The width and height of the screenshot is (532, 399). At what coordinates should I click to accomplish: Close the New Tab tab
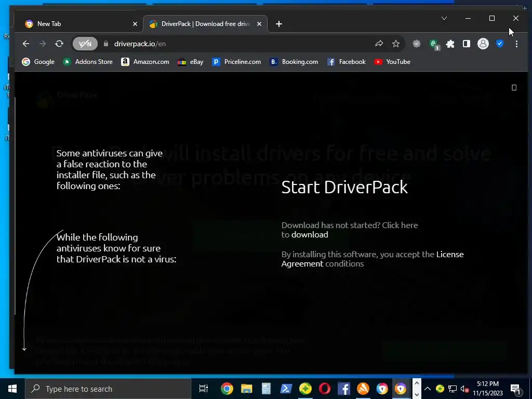135,24
